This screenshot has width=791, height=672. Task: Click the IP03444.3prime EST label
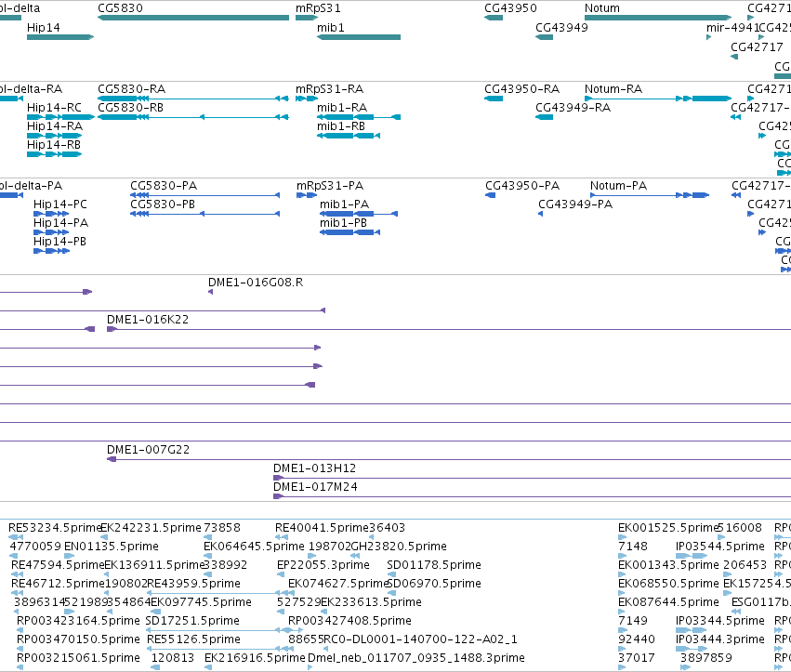720,639
